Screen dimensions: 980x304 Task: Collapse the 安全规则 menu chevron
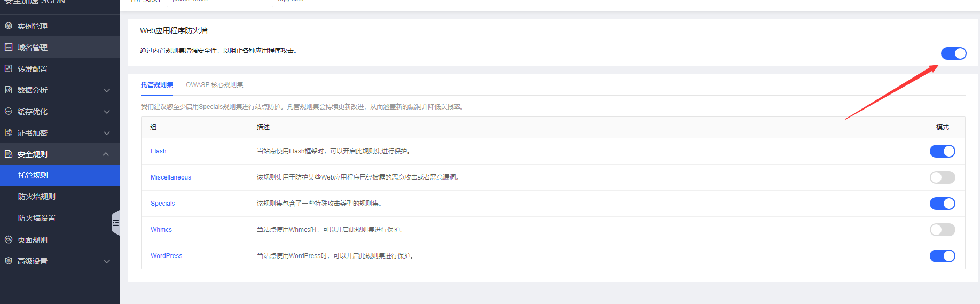coord(106,154)
